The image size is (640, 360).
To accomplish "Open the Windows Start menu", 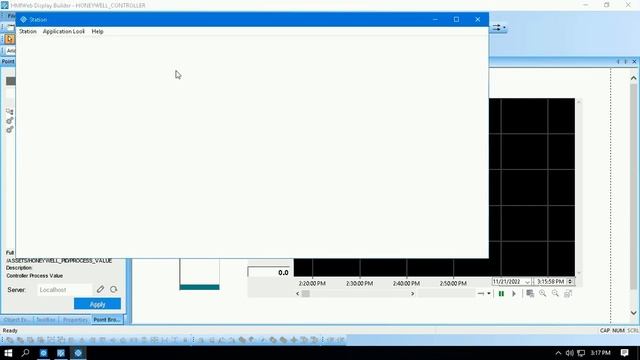I will 8,353.
